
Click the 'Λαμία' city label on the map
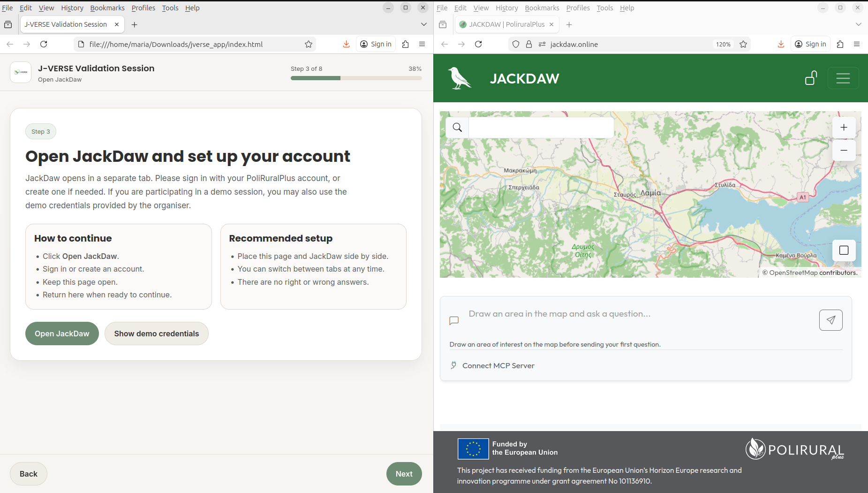pos(650,193)
